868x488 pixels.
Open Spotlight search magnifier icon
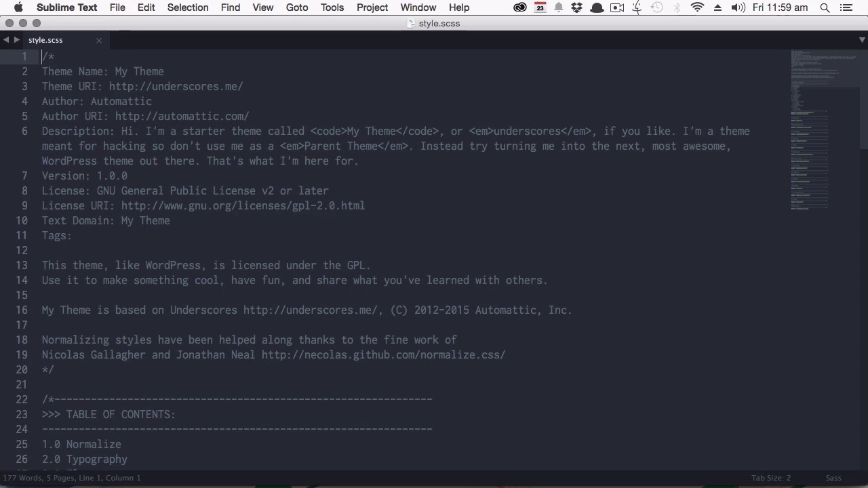pos(825,7)
